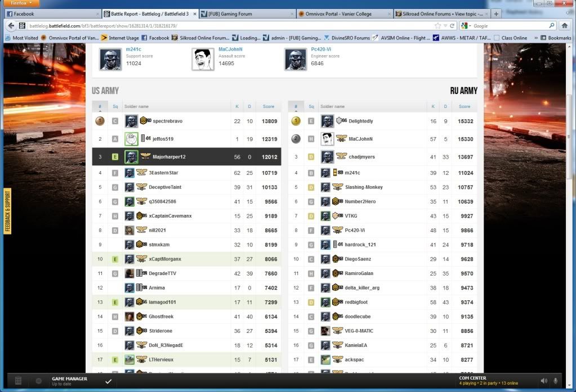Expand the address bar history dropdown arrow
576x392 pixels.
(x=445, y=26)
